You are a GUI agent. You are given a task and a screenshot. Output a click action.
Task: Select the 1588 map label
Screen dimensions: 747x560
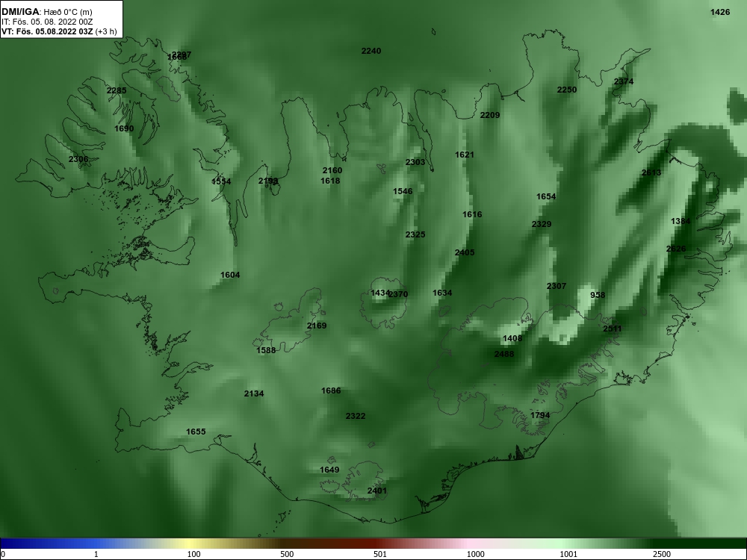(x=266, y=350)
